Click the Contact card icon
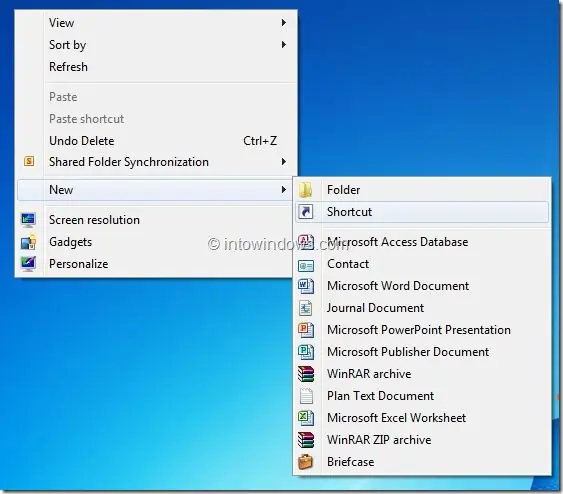 (306, 265)
